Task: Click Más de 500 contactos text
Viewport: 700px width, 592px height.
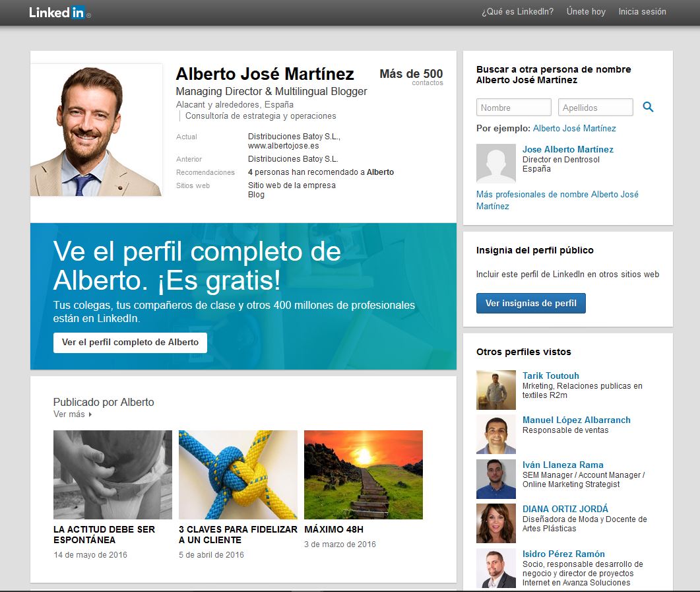Action: (411, 77)
